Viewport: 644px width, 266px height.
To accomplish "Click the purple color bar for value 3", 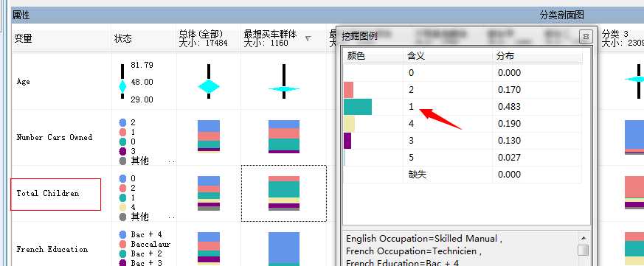I will [x=347, y=141].
